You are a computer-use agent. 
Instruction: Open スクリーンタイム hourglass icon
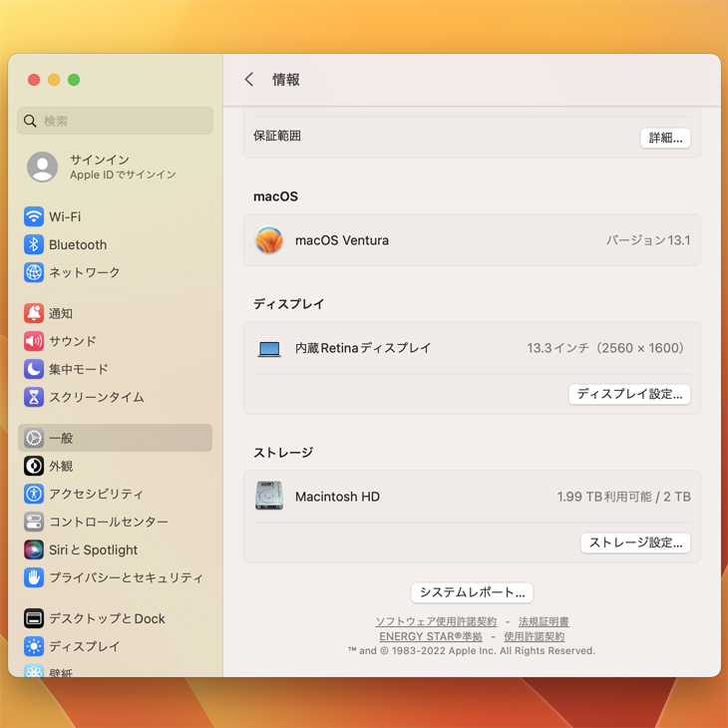(34, 397)
